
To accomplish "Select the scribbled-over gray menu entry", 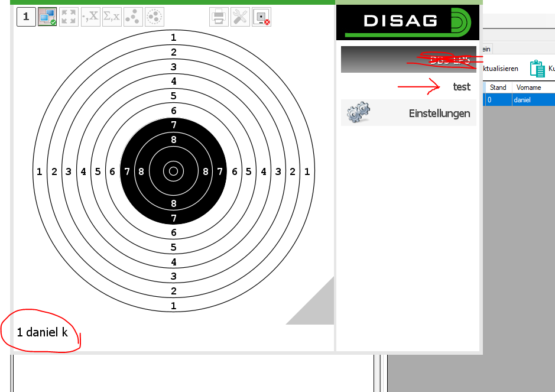I will point(408,60).
